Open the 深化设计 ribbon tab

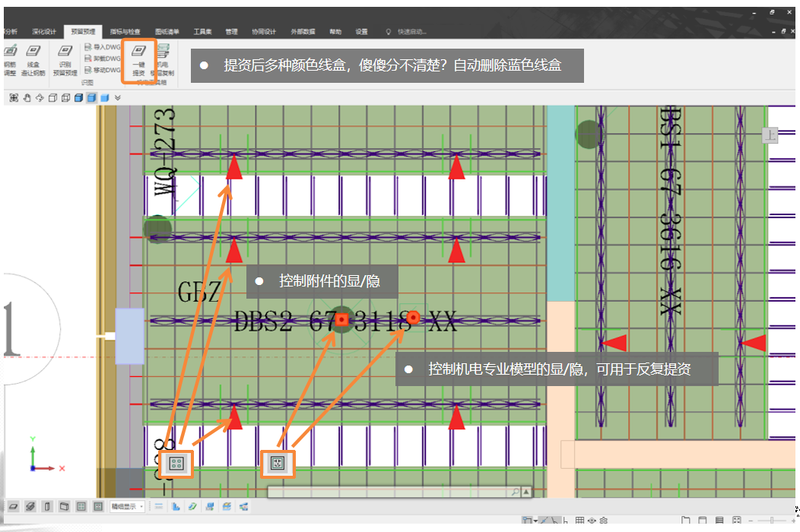[x=43, y=32]
